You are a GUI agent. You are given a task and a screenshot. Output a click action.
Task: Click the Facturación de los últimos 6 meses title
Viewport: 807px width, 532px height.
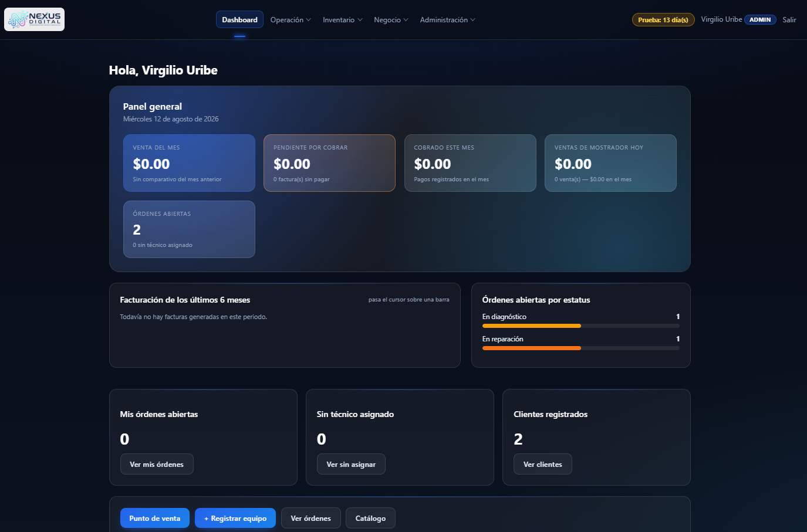pos(185,300)
